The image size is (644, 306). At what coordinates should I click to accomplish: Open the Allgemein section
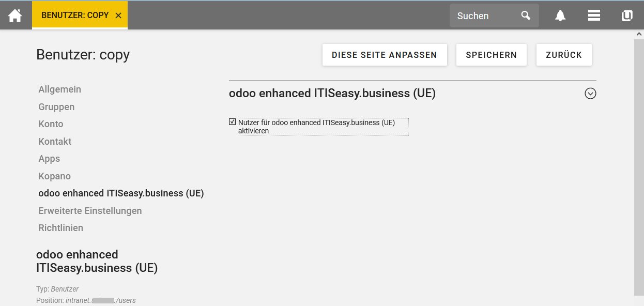(60, 89)
